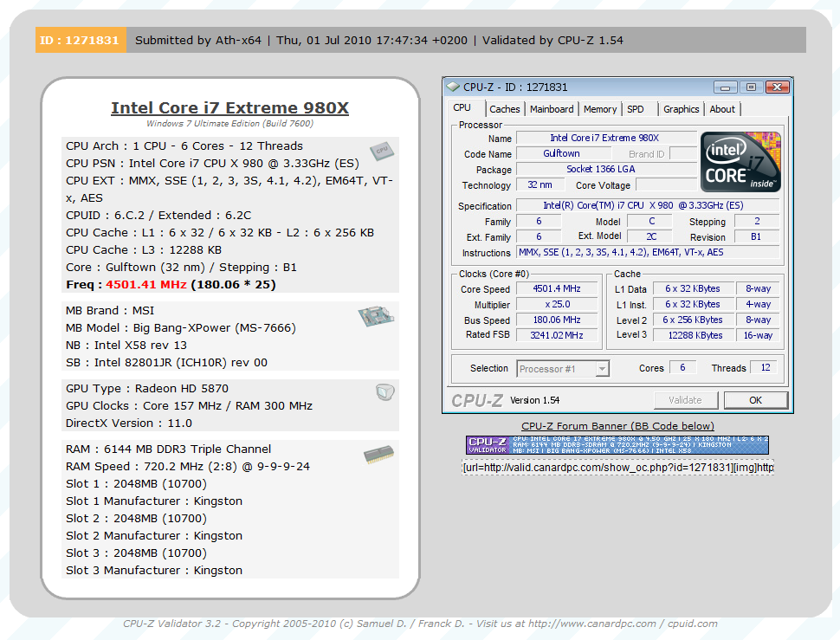Click the Rated FSB value 3241.02 MHz
Screen dimensions: 840x640
(x=557, y=335)
